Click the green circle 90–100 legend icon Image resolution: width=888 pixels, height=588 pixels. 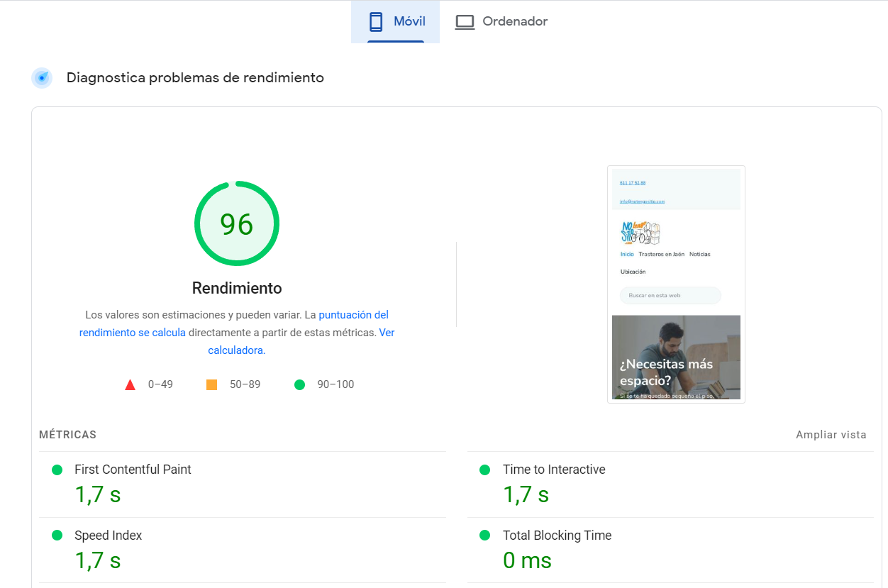(299, 384)
